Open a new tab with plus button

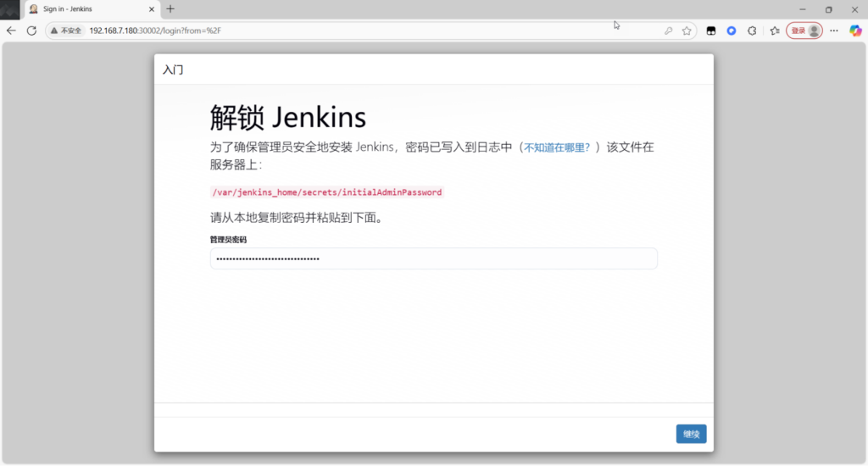tap(170, 8)
